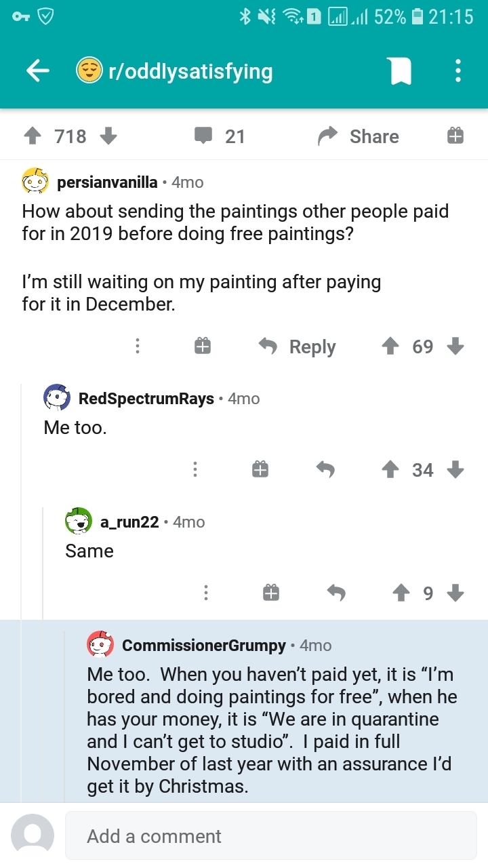Open the three-dot overflow menu in header
The width and height of the screenshot is (488, 868).
pos(458,71)
